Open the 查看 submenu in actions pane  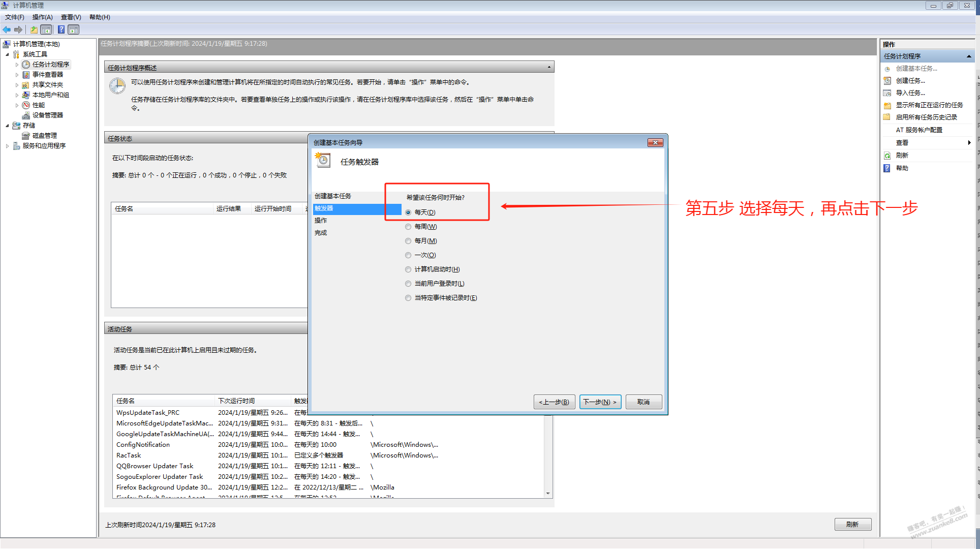pos(928,143)
